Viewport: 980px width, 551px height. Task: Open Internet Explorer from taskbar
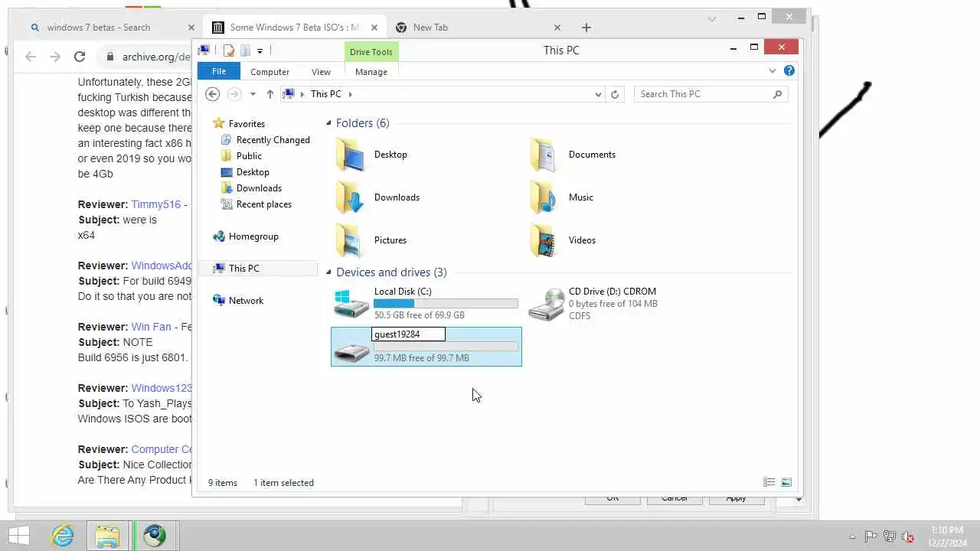(63, 536)
